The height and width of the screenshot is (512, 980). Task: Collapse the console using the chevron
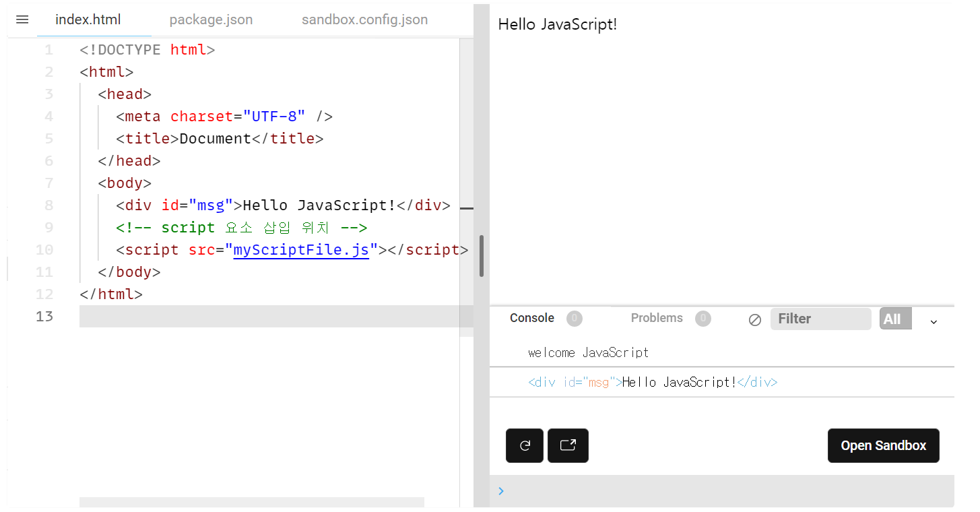[x=934, y=322]
